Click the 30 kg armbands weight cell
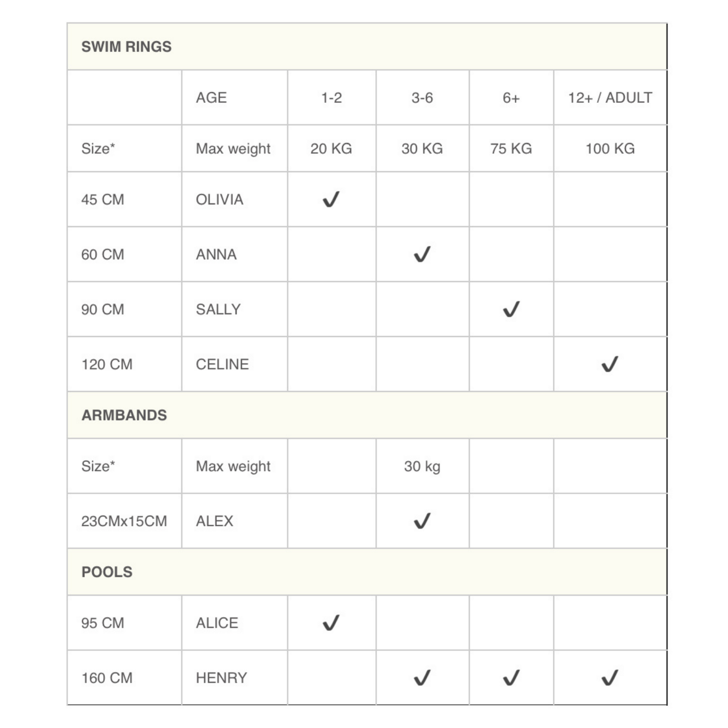This screenshot has width=728, height=728. [x=422, y=467]
